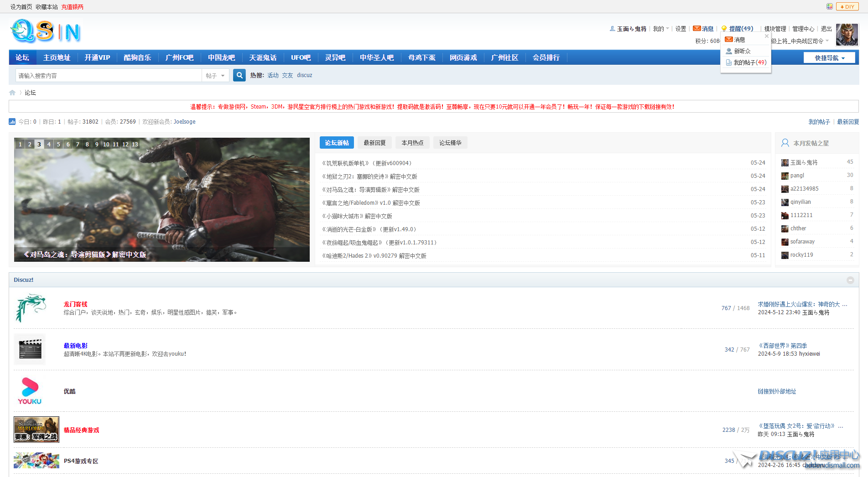Select slide number 5 on the slideshow
This screenshot has width=868, height=477.
point(58,144)
